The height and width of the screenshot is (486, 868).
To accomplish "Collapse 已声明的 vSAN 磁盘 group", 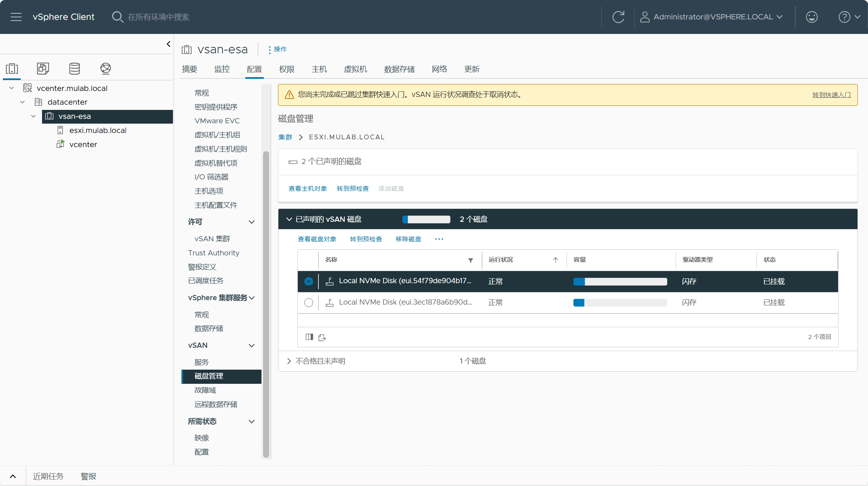I will (x=289, y=219).
